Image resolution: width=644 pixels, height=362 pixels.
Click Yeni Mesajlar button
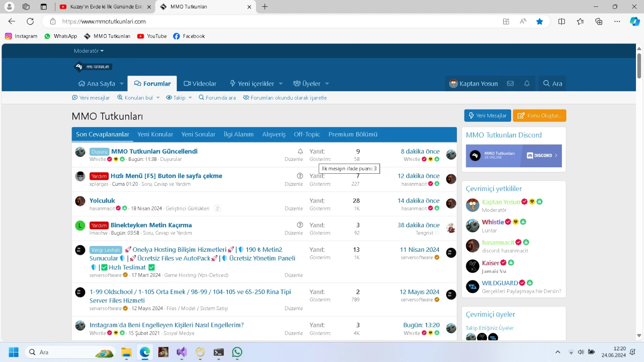coord(487,115)
